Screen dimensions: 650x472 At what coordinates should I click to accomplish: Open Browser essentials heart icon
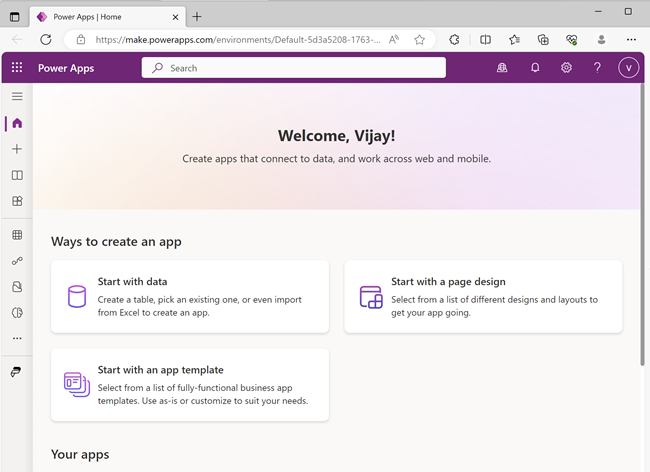[x=572, y=40]
